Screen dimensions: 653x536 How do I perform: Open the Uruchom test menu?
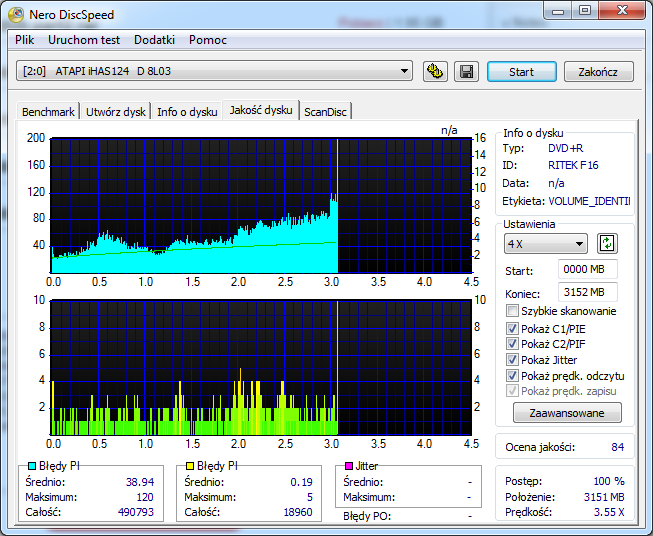84,40
